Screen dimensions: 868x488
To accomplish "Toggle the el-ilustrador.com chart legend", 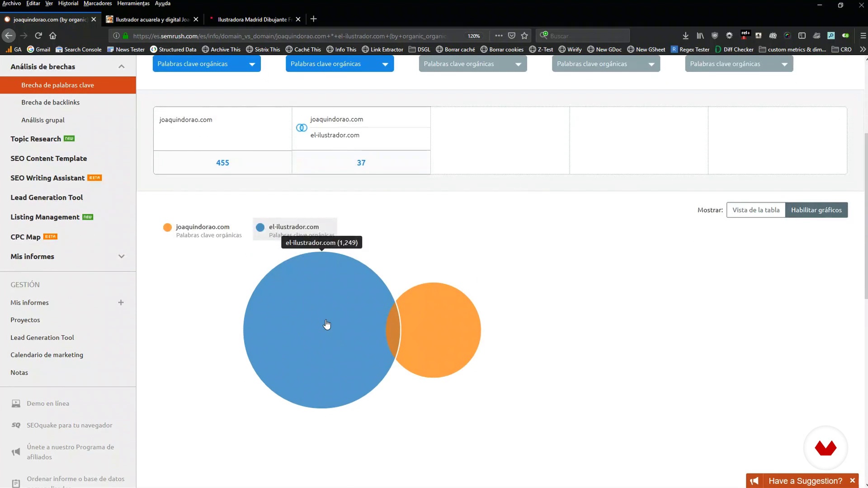I will (x=295, y=229).
